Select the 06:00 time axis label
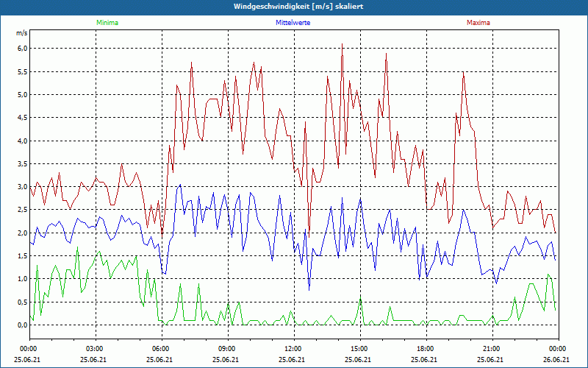Viewport: 588px width, 368px height. pyautogui.click(x=161, y=348)
